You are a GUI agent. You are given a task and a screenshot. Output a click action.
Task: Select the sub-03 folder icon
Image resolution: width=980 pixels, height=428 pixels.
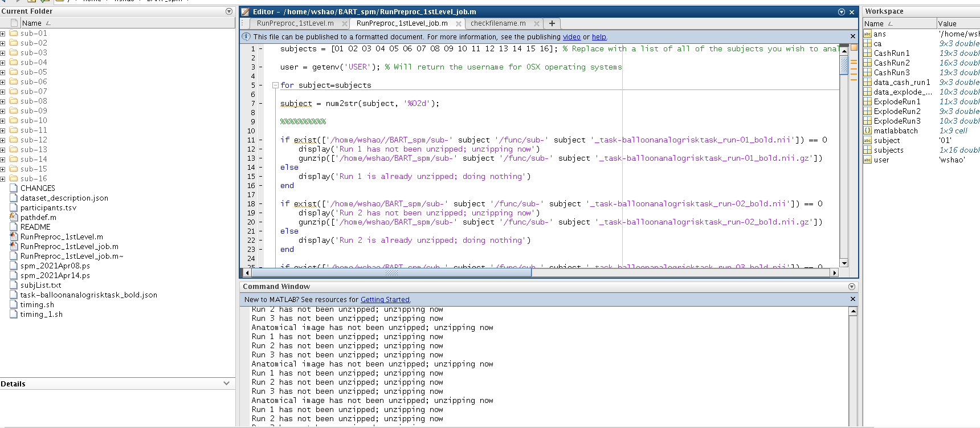pyautogui.click(x=14, y=52)
